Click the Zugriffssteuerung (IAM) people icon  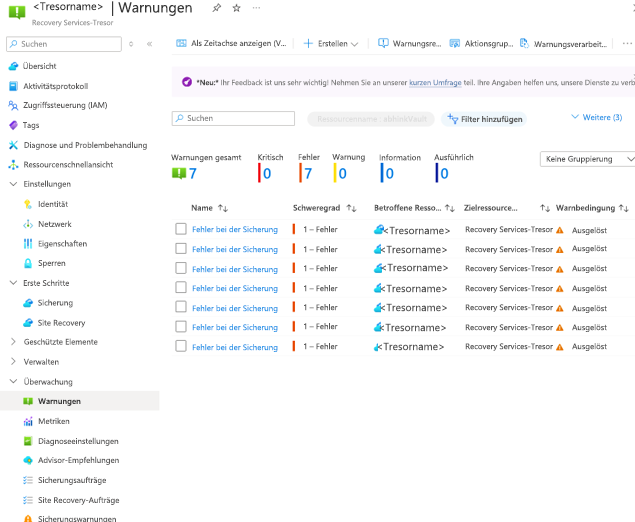13,105
